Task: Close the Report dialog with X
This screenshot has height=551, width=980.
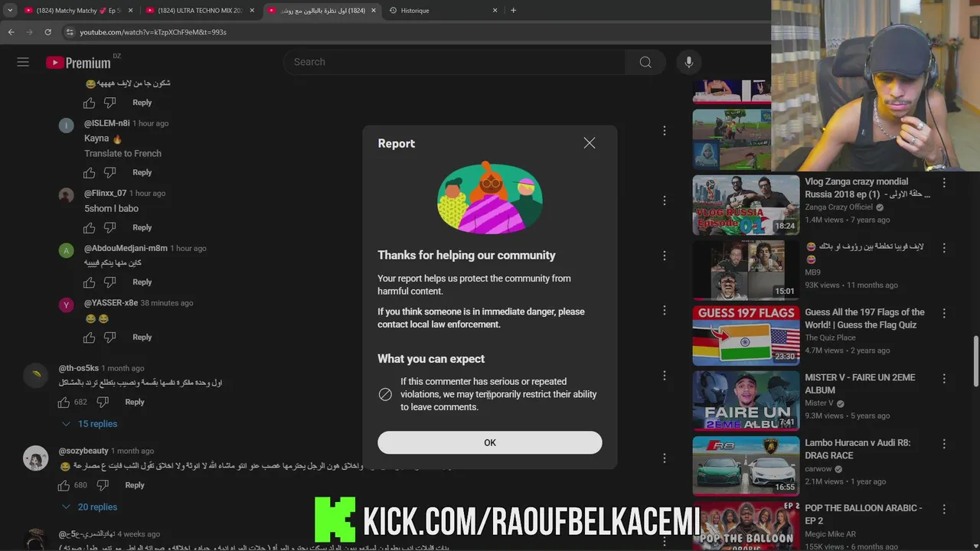Action: [590, 143]
